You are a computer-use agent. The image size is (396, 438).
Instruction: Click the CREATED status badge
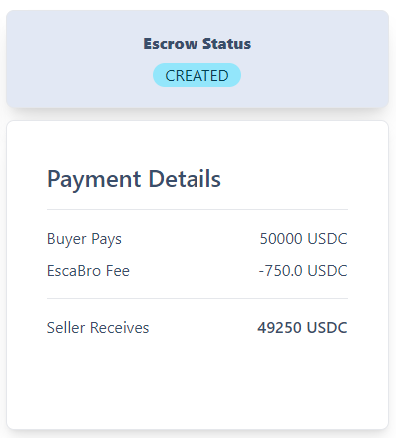click(x=197, y=75)
